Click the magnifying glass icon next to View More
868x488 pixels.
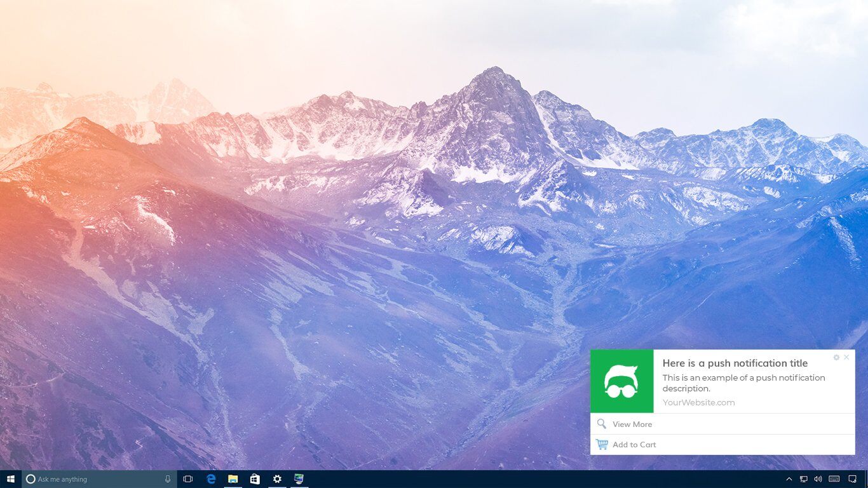click(x=601, y=424)
